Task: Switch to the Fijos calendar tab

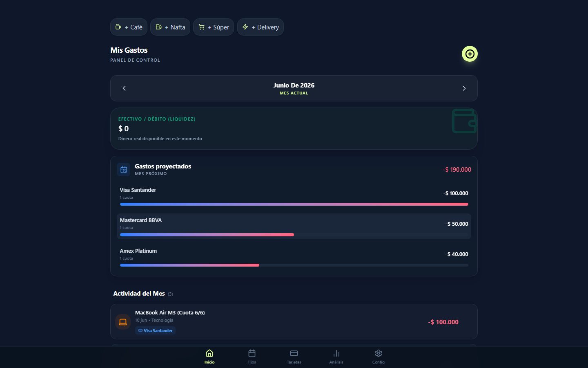Action: 252,357
